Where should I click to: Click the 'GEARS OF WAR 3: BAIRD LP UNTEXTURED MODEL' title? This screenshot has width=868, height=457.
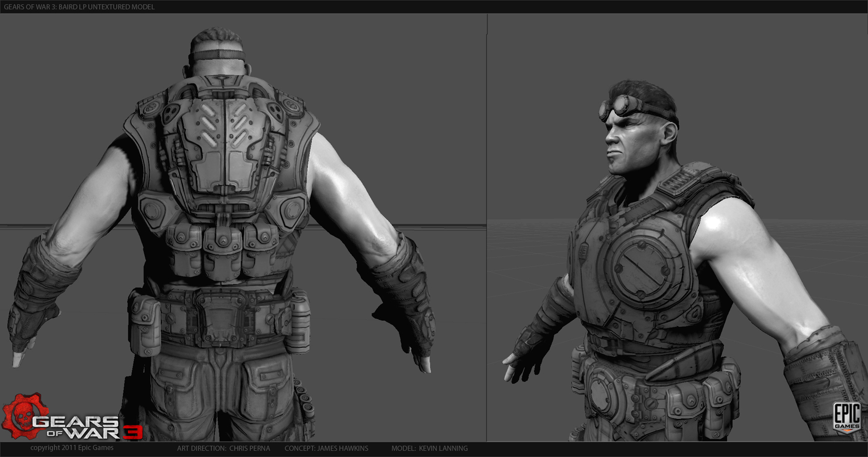click(79, 7)
